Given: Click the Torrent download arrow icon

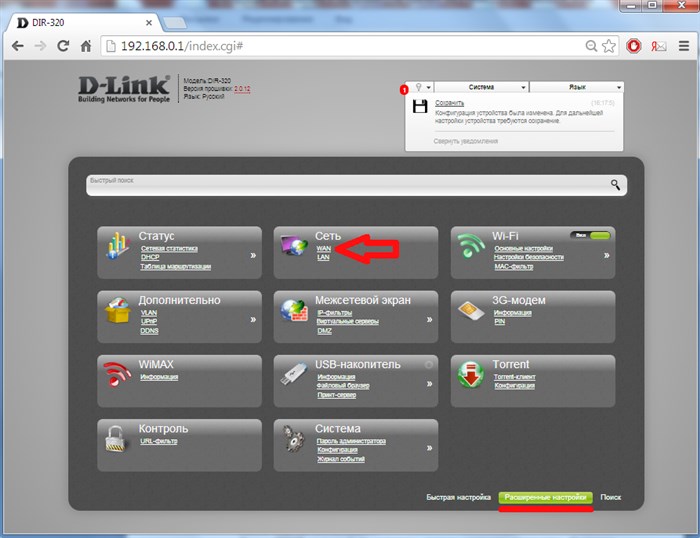Looking at the screenshot, I should point(471,374).
